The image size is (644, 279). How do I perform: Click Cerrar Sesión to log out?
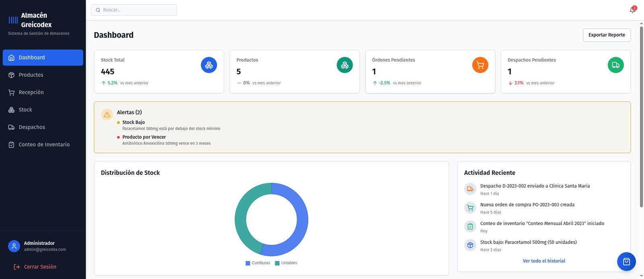click(x=35, y=267)
